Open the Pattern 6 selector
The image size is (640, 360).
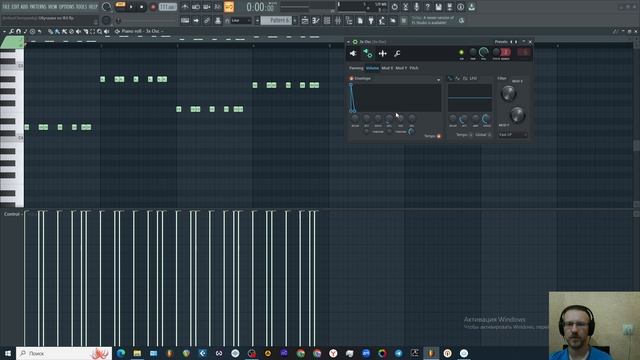click(276, 20)
